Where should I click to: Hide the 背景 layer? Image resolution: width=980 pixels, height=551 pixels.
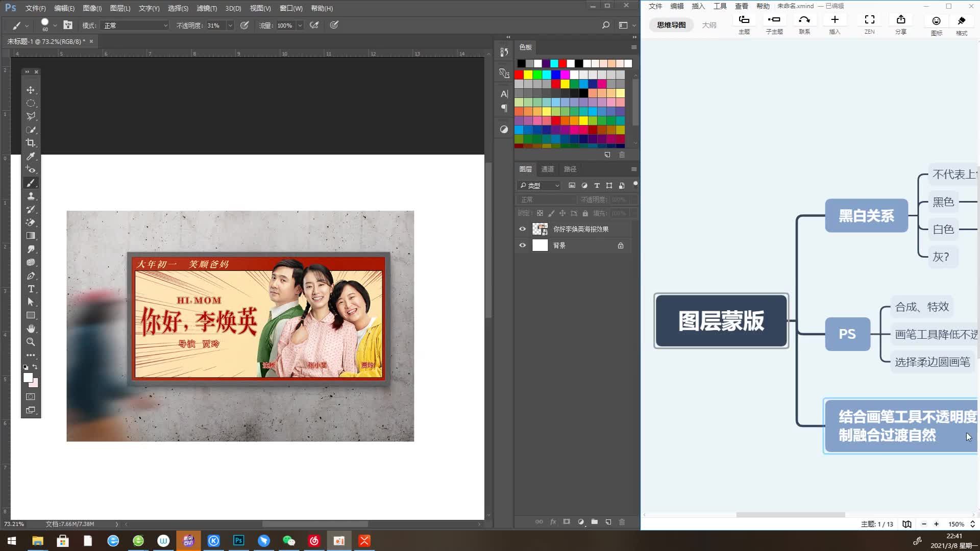click(522, 245)
